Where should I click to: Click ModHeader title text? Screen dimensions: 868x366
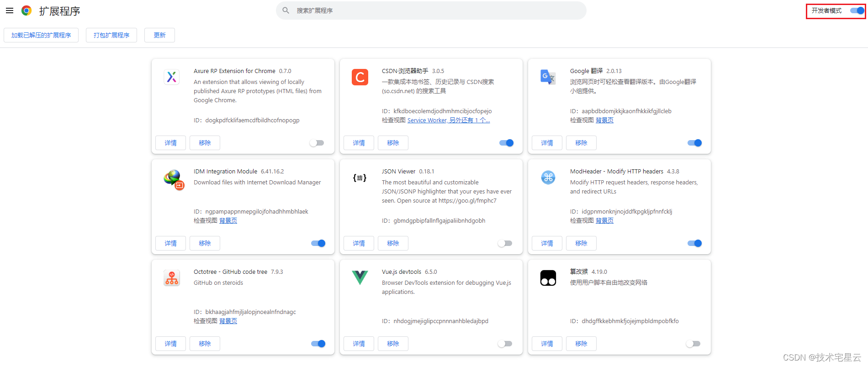(x=617, y=171)
